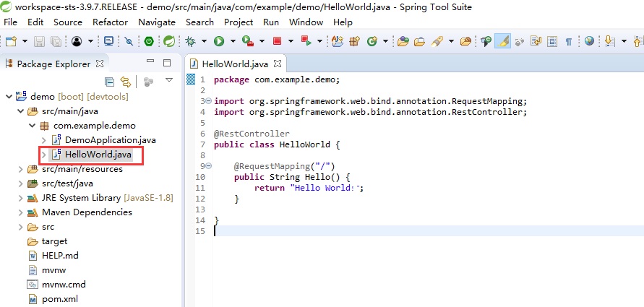Toggle Mark Occurrences highlighter icon
The height and width of the screenshot is (307, 644).
[503, 40]
